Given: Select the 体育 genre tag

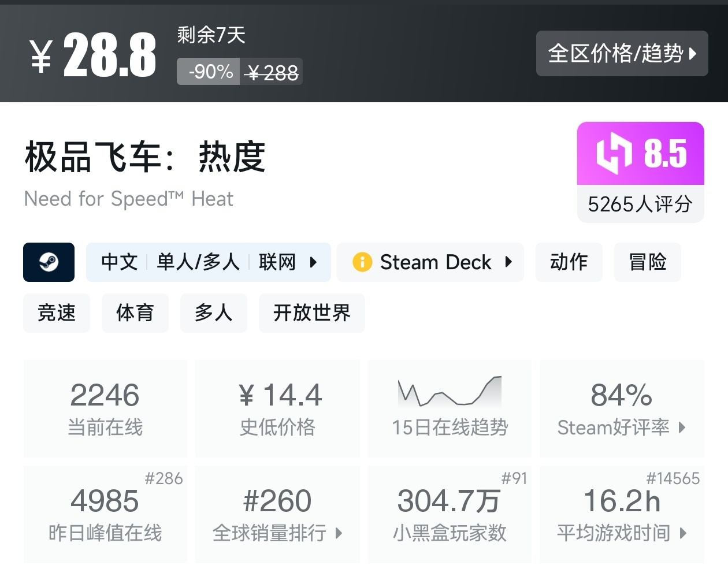Looking at the screenshot, I should click(135, 313).
